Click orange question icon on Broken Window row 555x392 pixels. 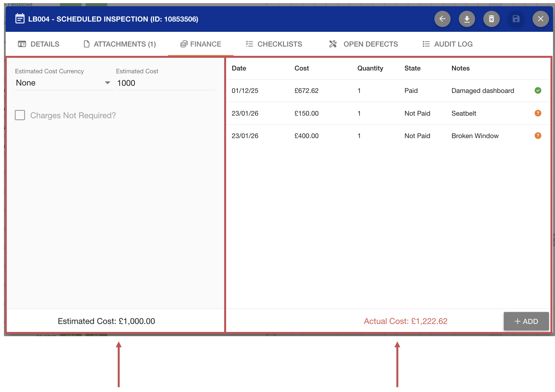pyautogui.click(x=537, y=136)
